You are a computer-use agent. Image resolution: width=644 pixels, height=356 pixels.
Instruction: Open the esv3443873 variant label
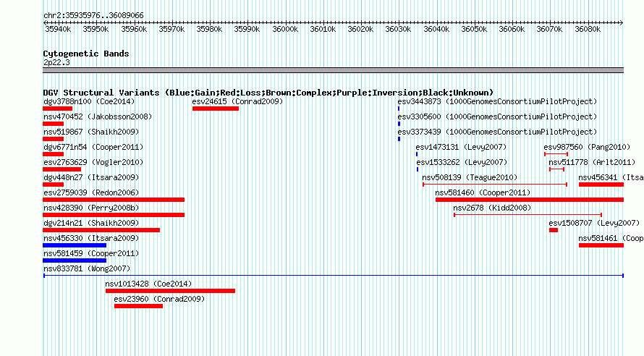click(x=497, y=101)
